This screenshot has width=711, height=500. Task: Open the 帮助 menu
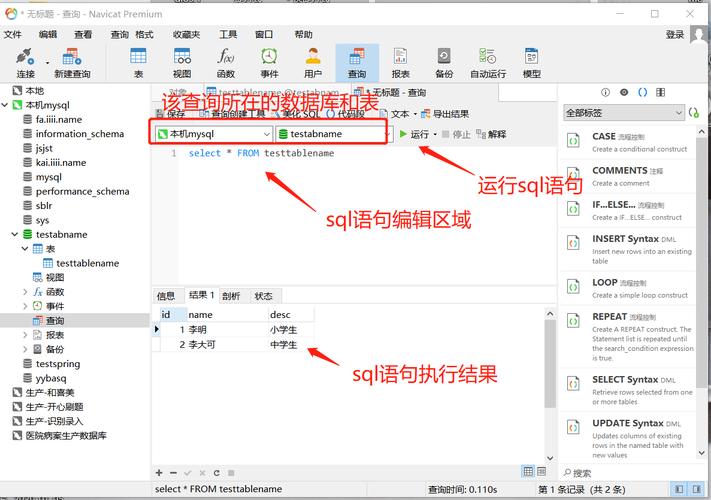coord(303,34)
